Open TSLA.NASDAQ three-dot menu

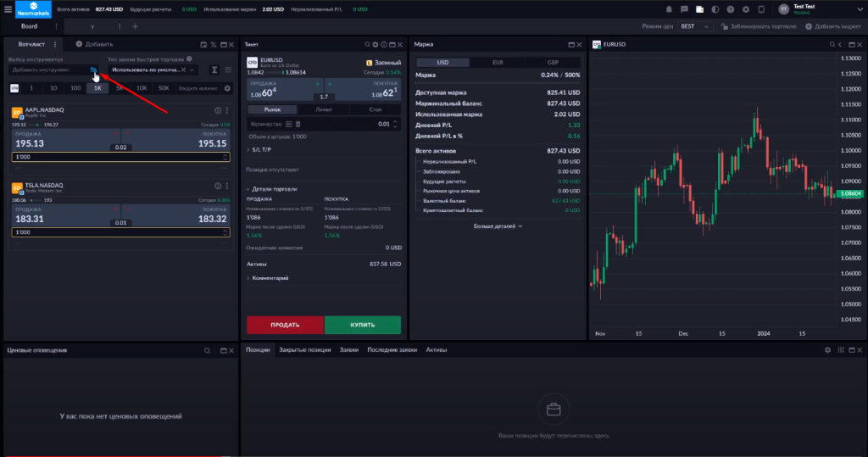[227, 187]
